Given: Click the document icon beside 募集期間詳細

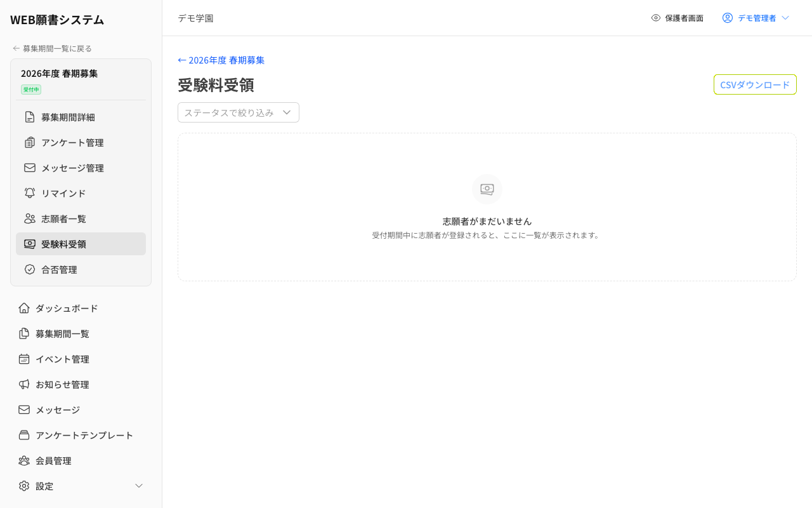Looking at the screenshot, I should (30, 117).
